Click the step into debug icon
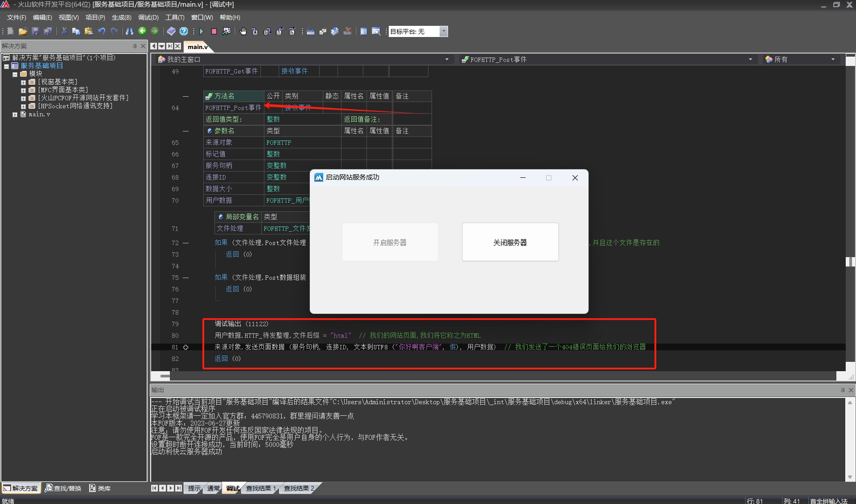Image resolution: width=856 pixels, height=504 pixels. click(255, 31)
